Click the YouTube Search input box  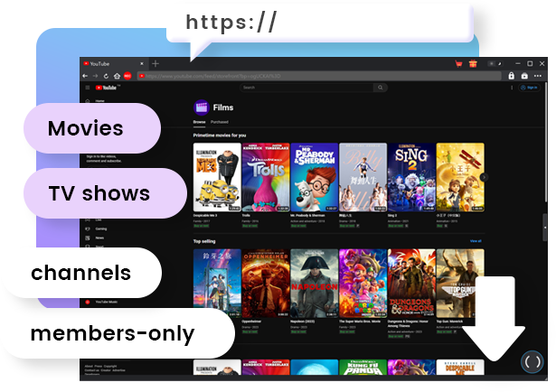click(x=306, y=88)
